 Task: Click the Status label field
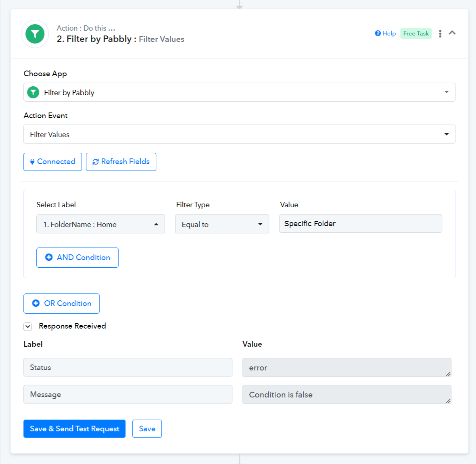[128, 368]
